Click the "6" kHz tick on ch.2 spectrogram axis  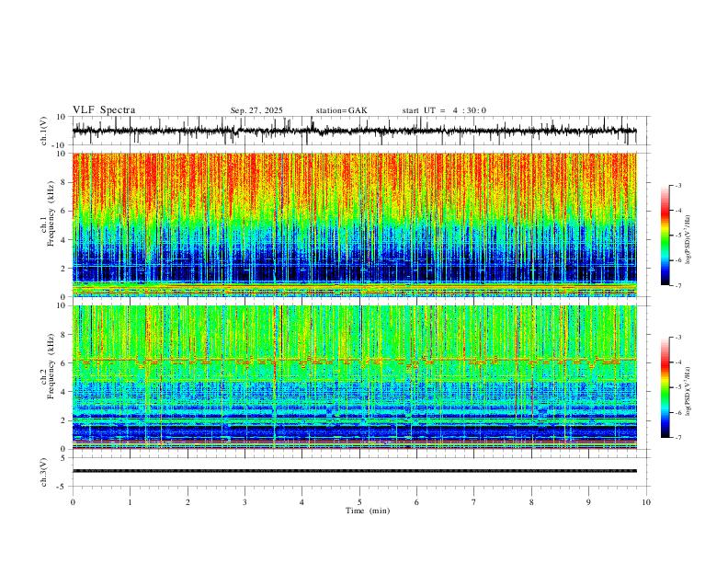(64, 363)
